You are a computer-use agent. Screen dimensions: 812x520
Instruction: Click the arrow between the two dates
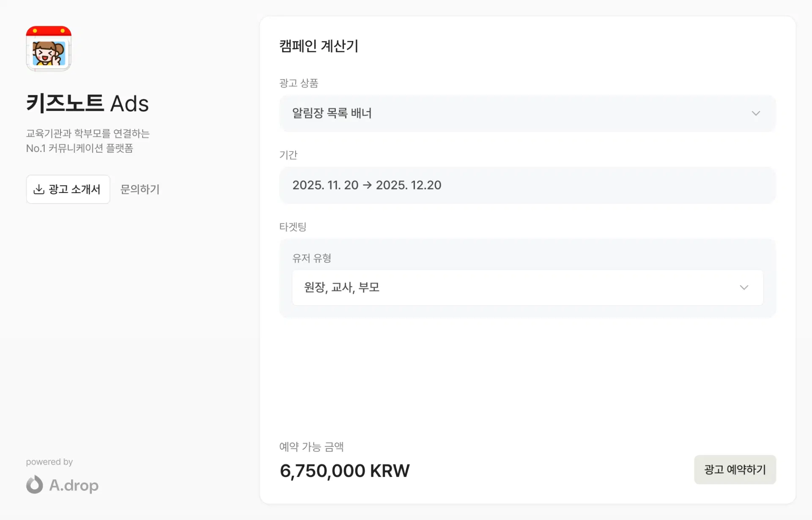point(367,185)
